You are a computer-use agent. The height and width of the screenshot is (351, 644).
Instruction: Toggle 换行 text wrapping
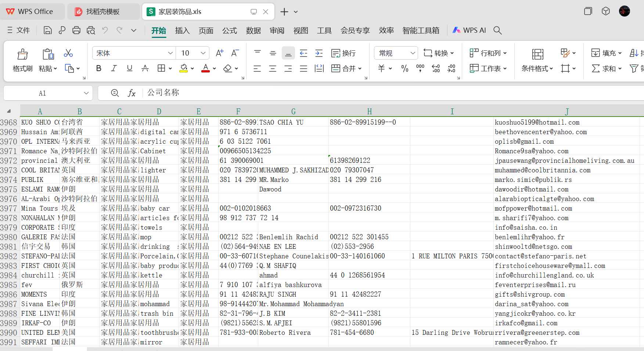point(343,53)
